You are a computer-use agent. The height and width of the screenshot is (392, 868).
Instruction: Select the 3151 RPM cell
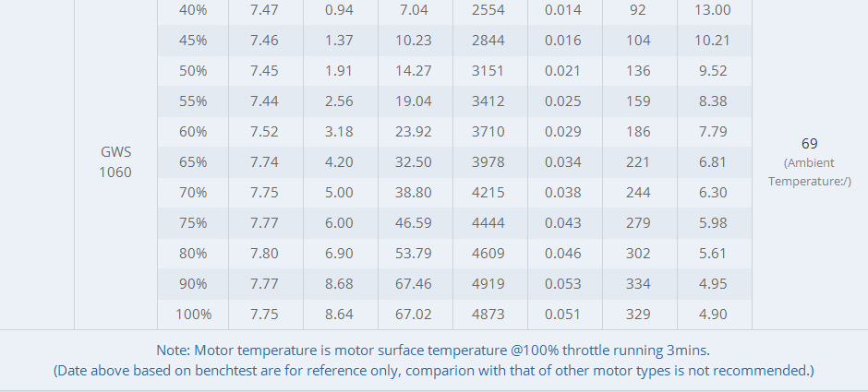tap(488, 71)
